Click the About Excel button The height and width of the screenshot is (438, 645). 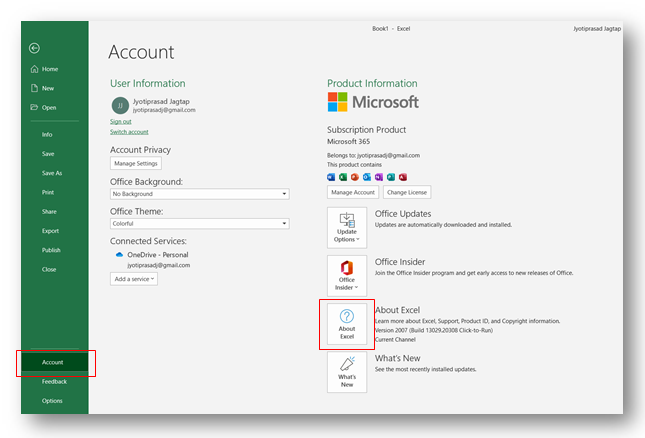coord(347,324)
